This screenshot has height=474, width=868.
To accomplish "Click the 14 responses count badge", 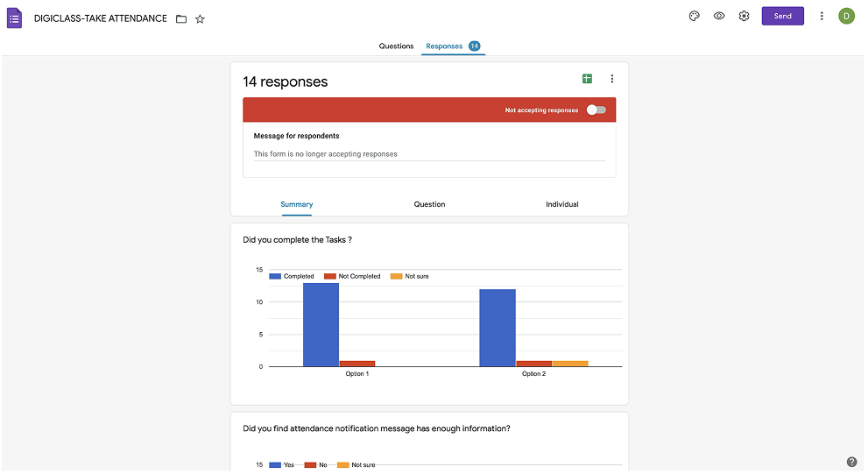I will point(475,46).
